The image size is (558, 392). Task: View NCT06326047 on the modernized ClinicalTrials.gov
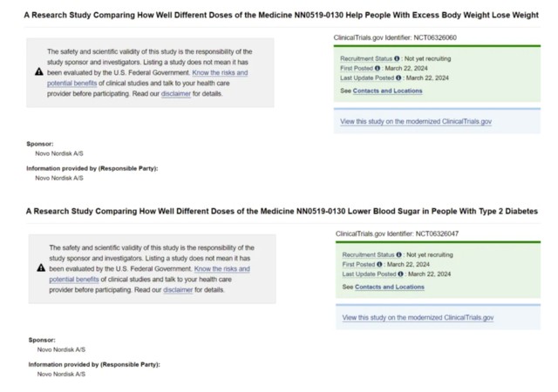tap(418, 317)
